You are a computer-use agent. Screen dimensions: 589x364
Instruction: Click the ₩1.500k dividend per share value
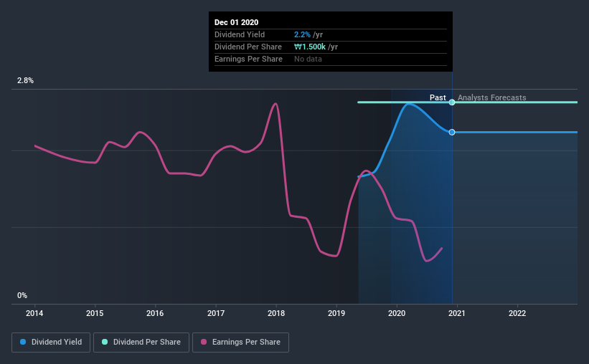(309, 47)
